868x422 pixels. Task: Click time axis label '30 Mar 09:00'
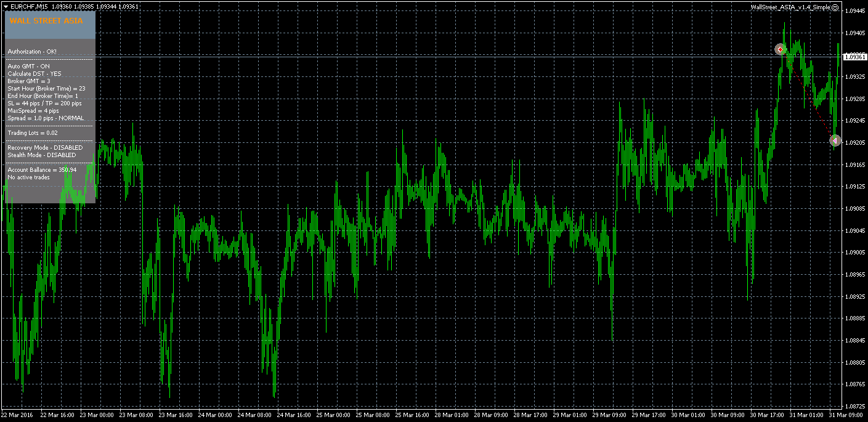728,415
